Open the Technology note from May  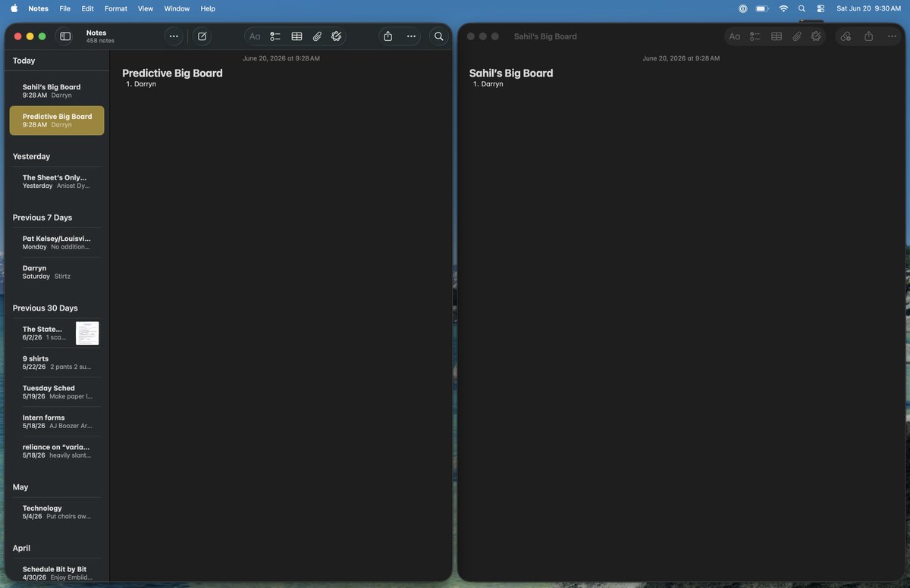pos(57,512)
